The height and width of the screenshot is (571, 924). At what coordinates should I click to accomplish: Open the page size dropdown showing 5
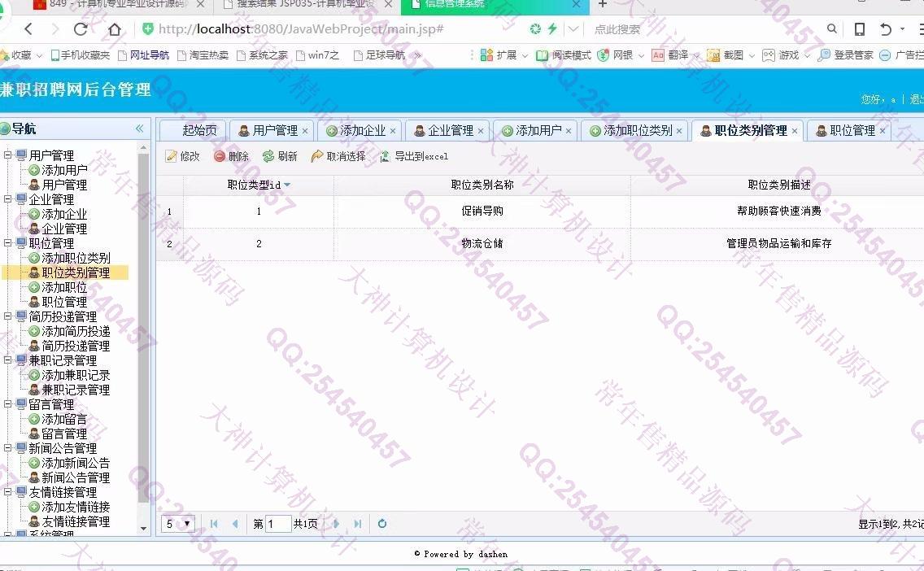pos(178,523)
